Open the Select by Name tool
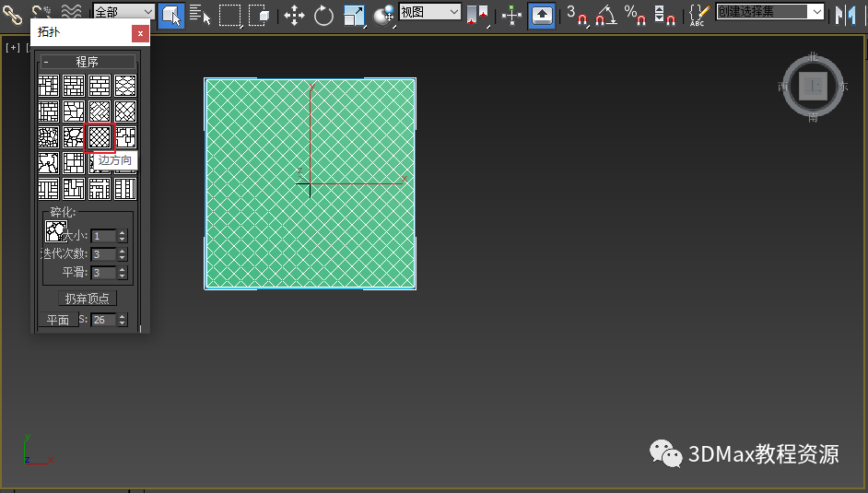This screenshot has height=493, width=868. coord(200,15)
